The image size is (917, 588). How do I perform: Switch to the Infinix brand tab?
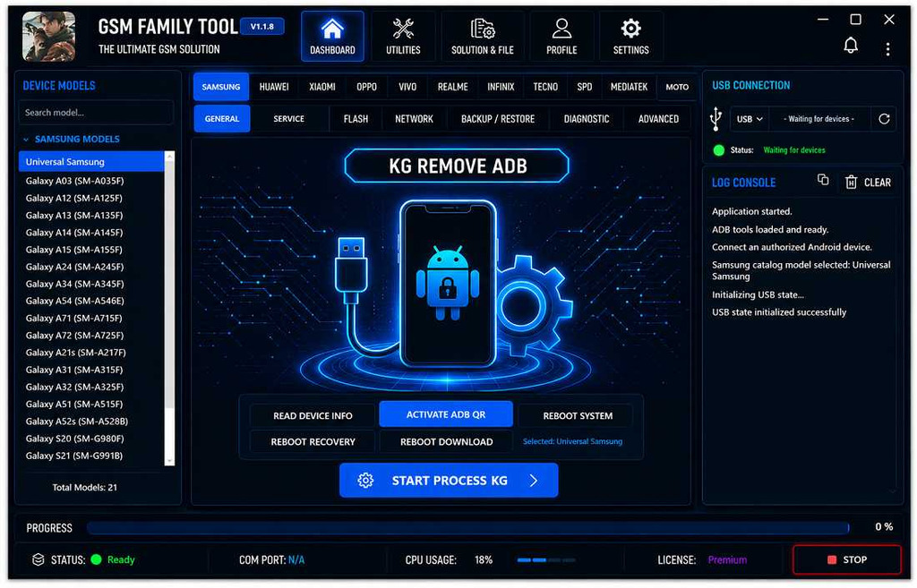(x=501, y=87)
